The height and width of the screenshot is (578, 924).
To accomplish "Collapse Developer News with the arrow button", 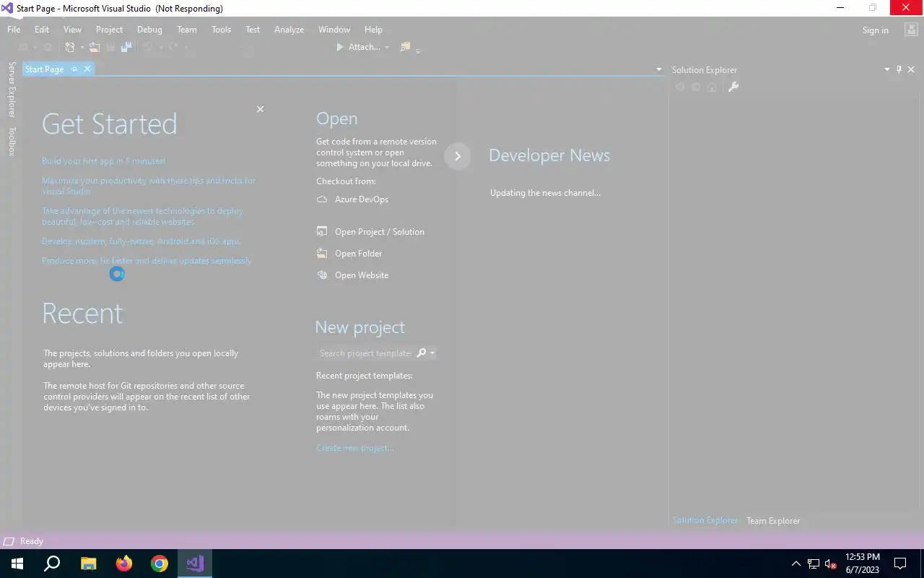I will point(457,156).
